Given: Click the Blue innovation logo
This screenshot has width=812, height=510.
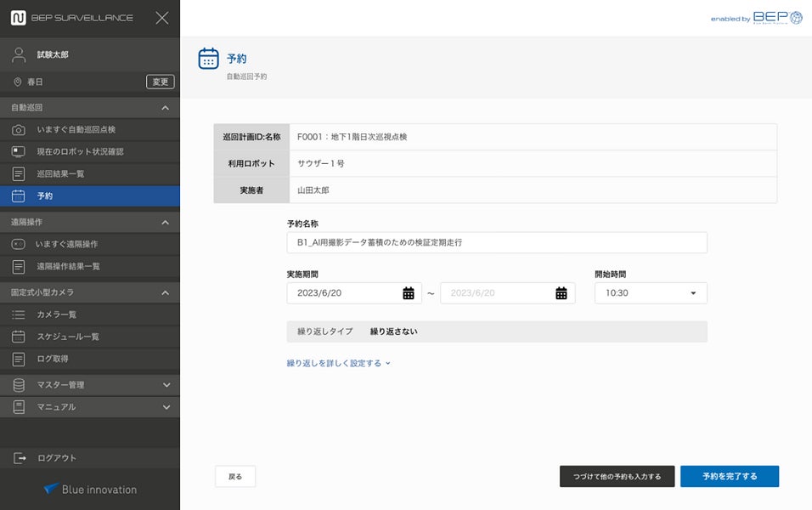Looking at the screenshot, I should (90, 490).
